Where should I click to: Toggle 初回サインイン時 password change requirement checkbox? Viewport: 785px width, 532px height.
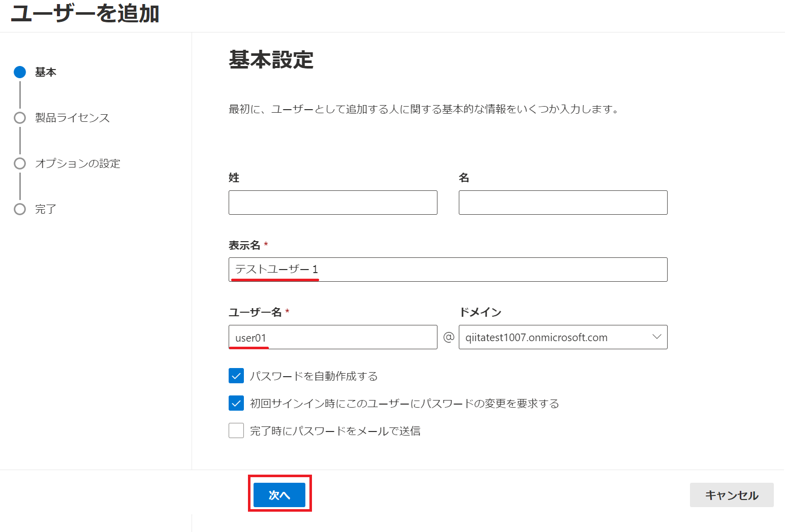pos(236,404)
